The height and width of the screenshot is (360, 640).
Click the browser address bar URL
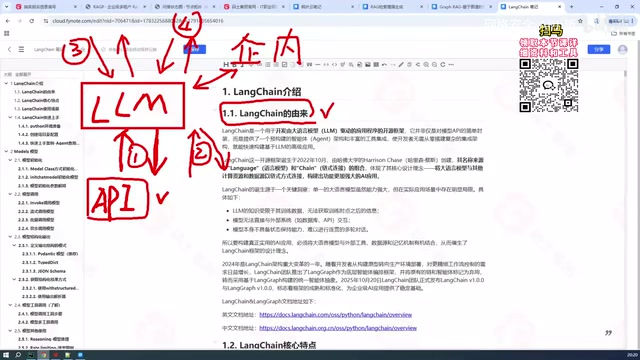pyautogui.click(x=138, y=21)
